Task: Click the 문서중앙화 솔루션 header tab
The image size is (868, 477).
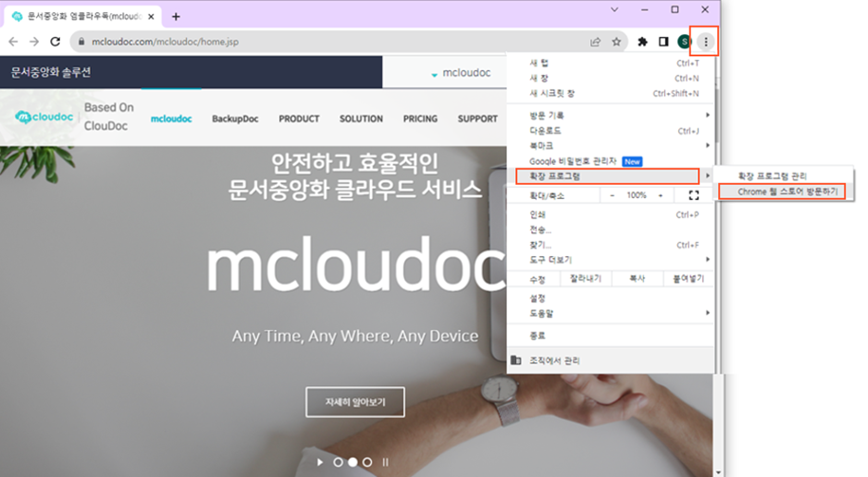Action: tap(51, 72)
